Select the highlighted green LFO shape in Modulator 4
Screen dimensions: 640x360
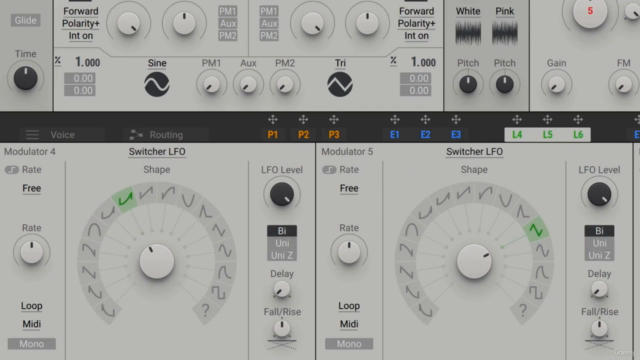coord(125,199)
